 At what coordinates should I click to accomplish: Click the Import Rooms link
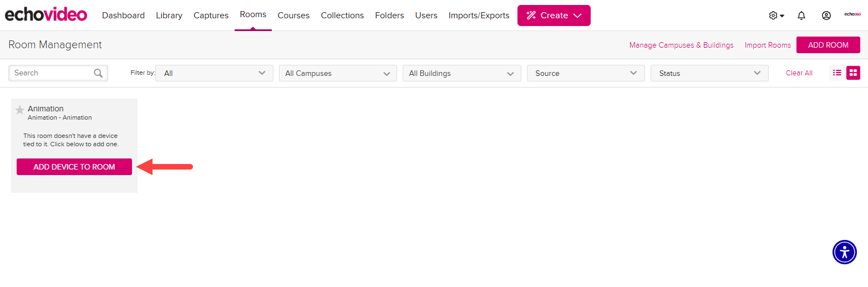tap(768, 45)
